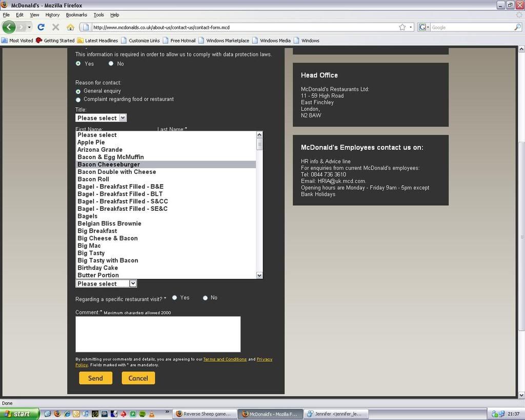Click the search magnifier icon in search bar
Screen dimensions: 525x420
pos(518,27)
